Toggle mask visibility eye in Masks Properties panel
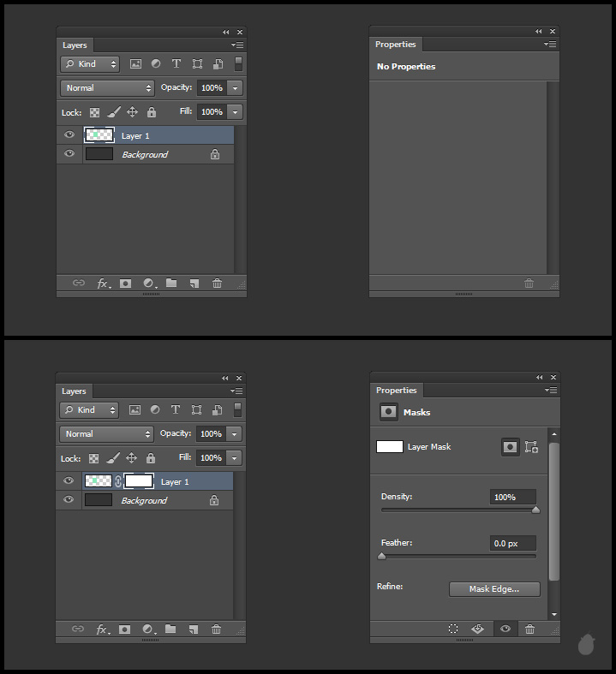The width and height of the screenshot is (616, 674). point(505,629)
